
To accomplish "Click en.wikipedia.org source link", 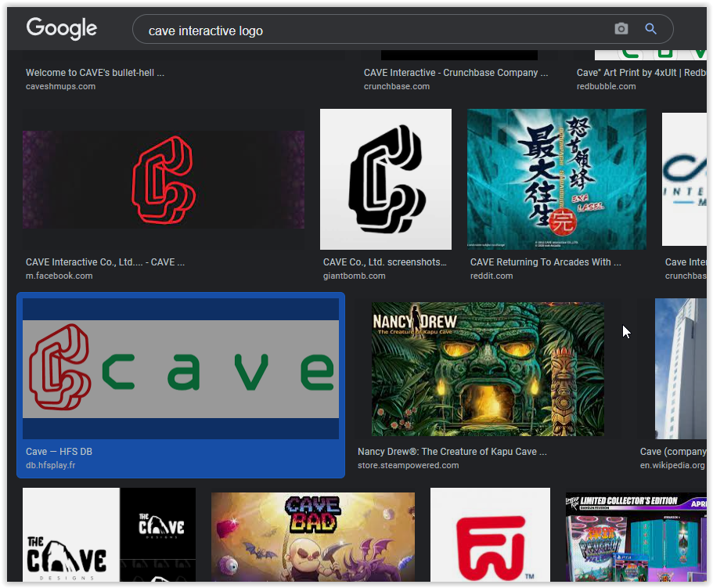I will coord(672,466).
